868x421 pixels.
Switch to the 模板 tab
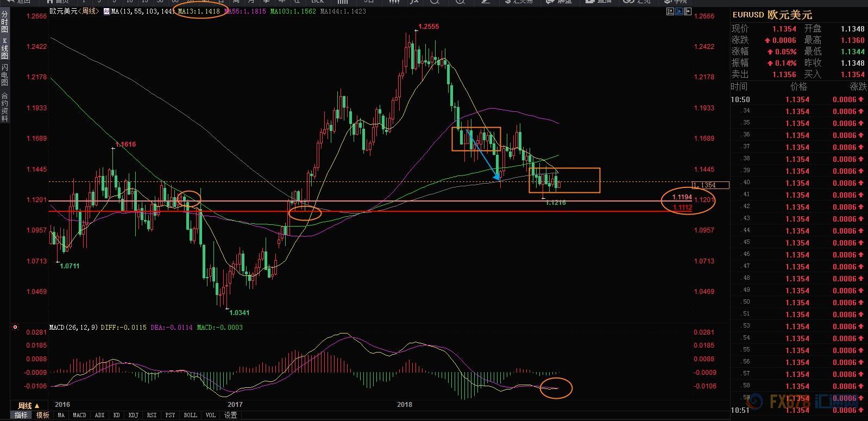42,415
